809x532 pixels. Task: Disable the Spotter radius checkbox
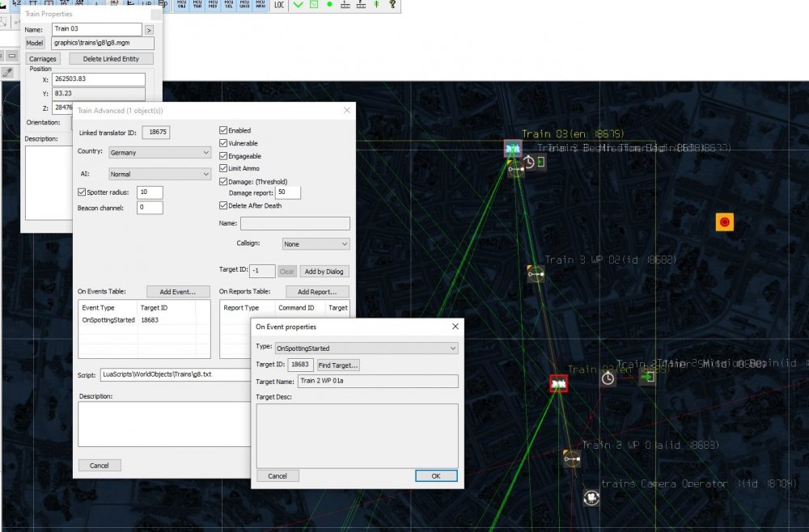pos(82,192)
